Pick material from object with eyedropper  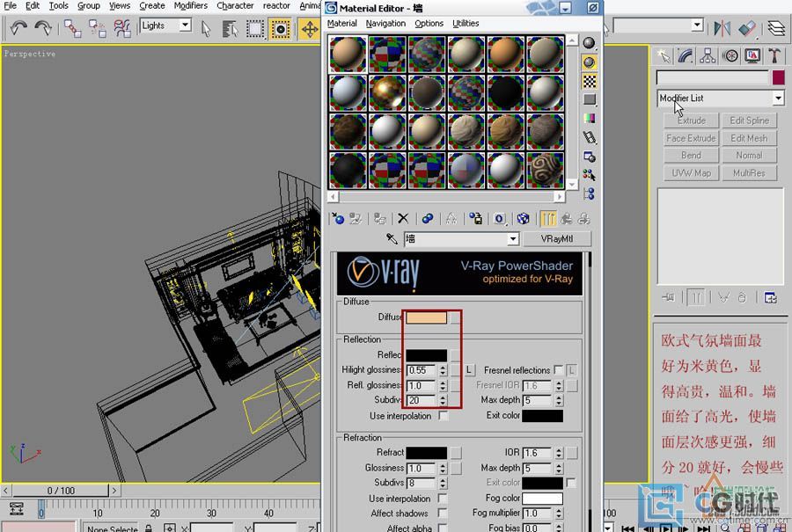392,238
